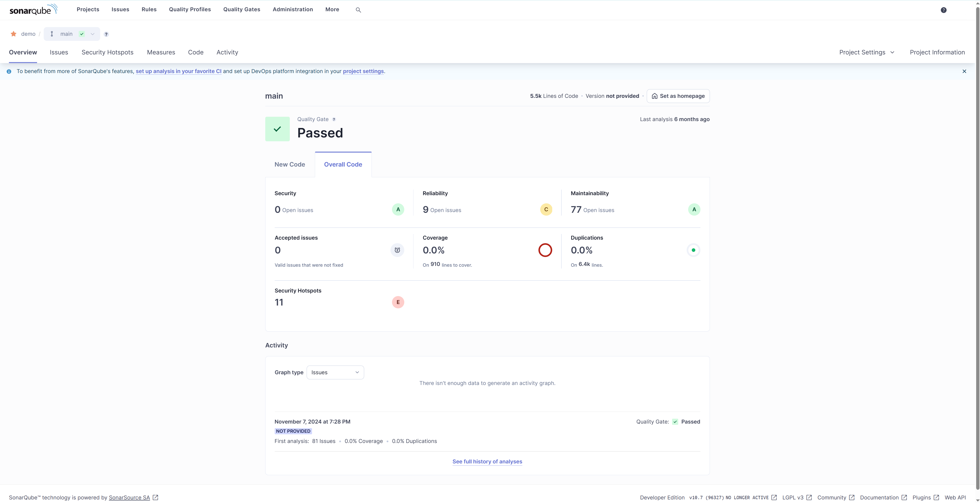
Task: Open Web API footer link
Action: 955,498
